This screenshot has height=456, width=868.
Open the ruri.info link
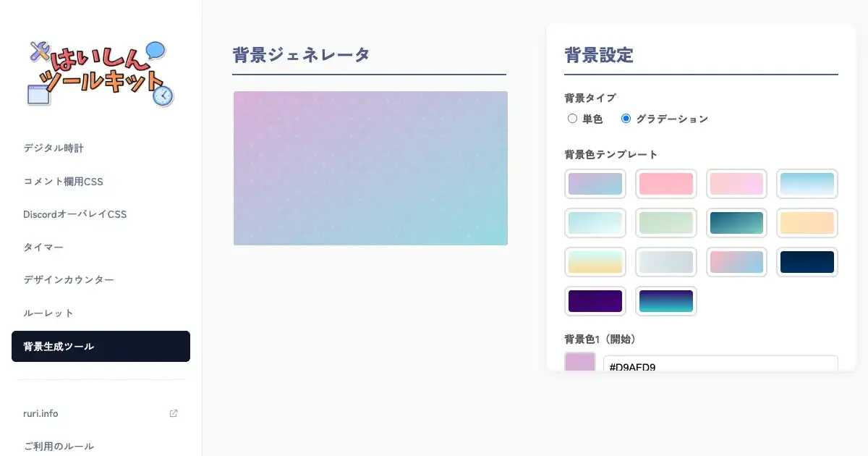click(x=41, y=413)
